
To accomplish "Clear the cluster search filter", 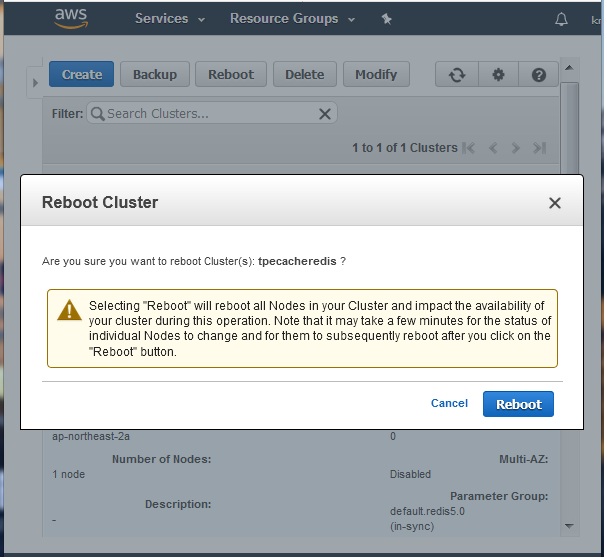I will click(x=324, y=114).
